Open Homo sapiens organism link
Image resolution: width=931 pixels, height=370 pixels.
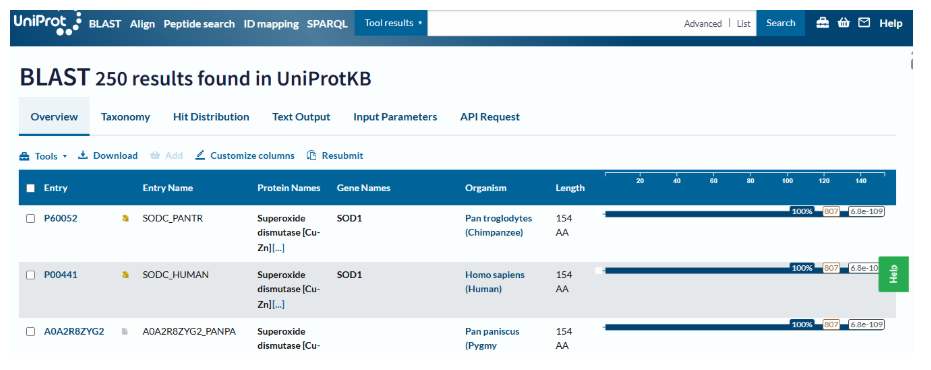(x=495, y=282)
